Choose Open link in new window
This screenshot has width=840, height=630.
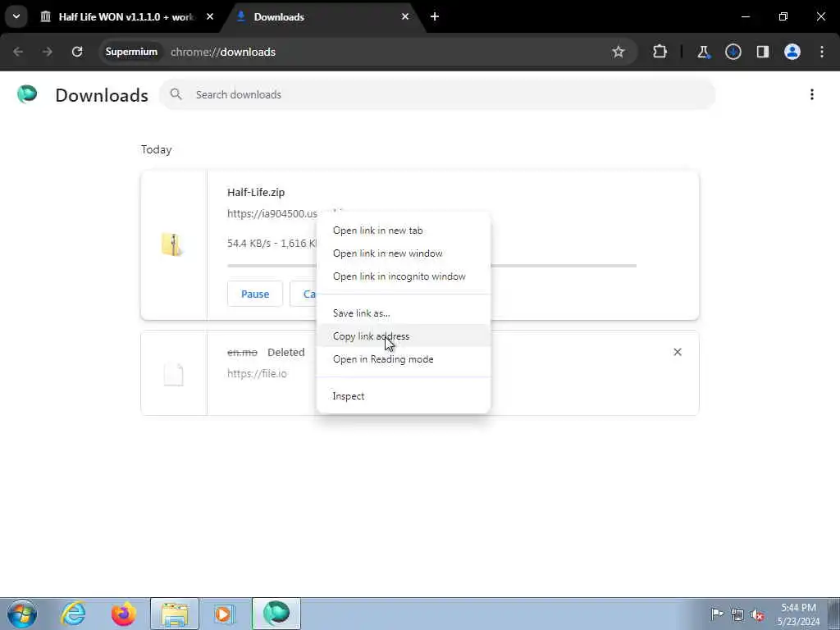click(404, 253)
